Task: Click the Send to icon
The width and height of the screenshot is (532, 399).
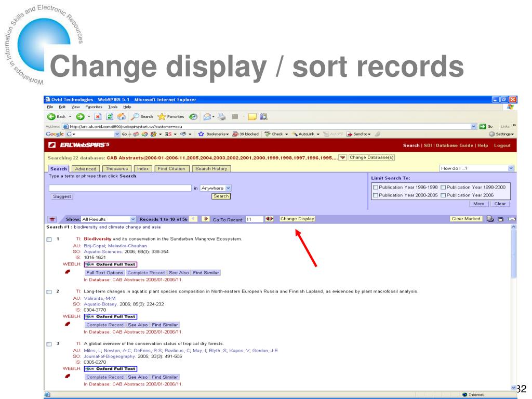Action: click(350, 134)
